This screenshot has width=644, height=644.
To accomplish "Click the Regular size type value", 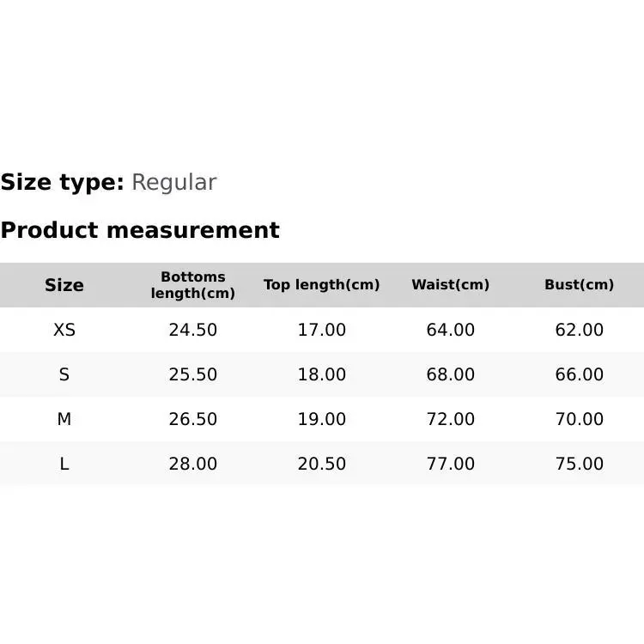I will tap(173, 182).
